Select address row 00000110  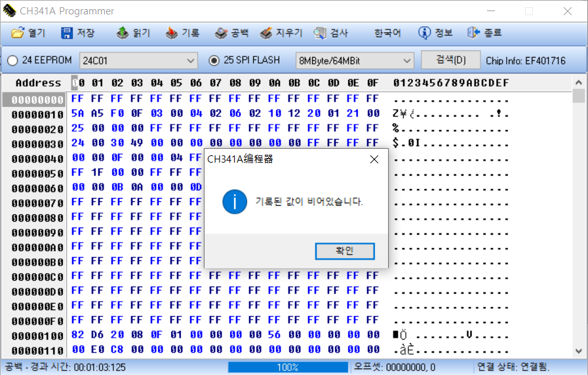(x=37, y=351)
